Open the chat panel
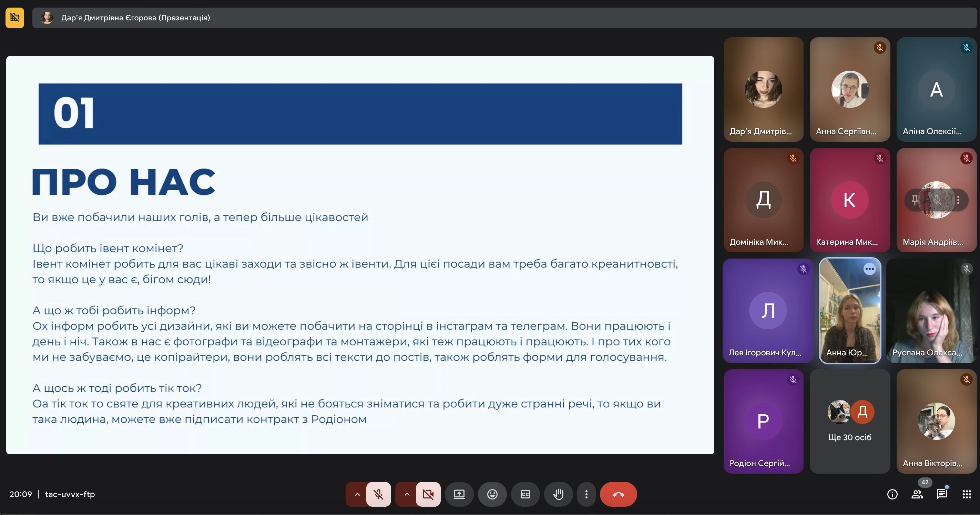This screenshot has width=980, height=515. pos(941,494)
